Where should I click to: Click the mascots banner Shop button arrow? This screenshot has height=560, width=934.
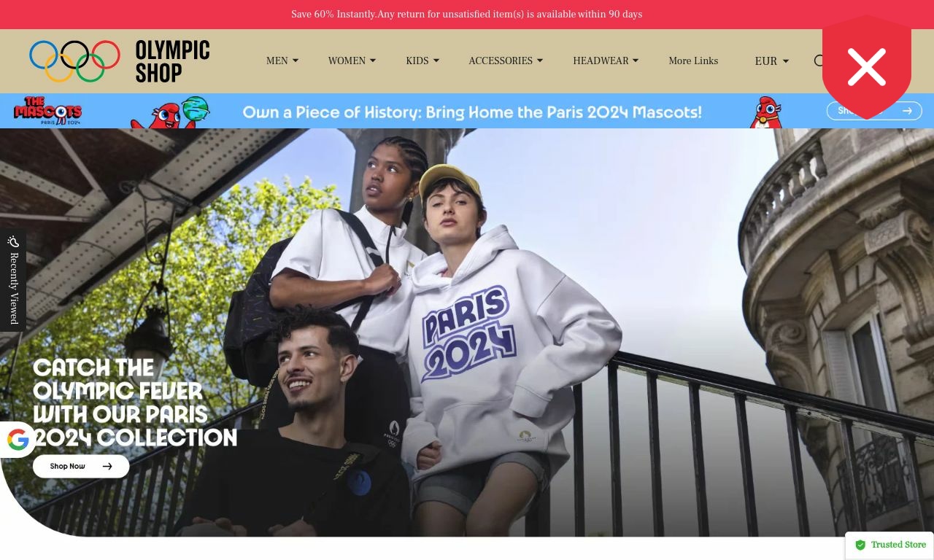point(907,111)
